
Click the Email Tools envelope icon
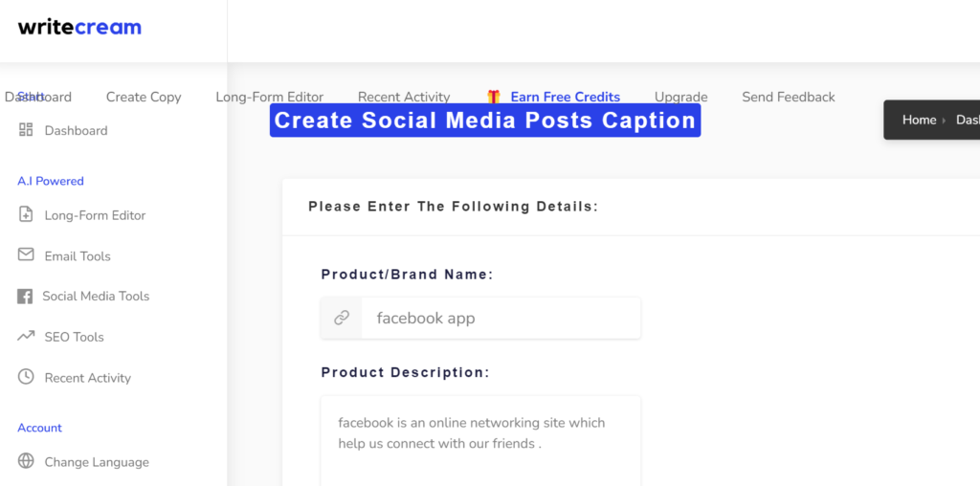tap(26, 255)
